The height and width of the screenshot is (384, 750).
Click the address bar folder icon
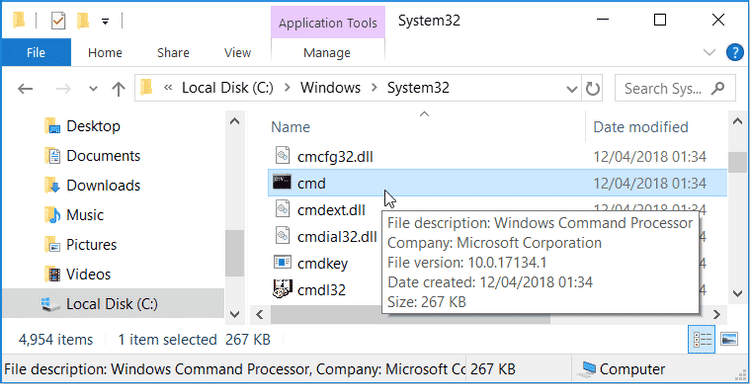146,88
